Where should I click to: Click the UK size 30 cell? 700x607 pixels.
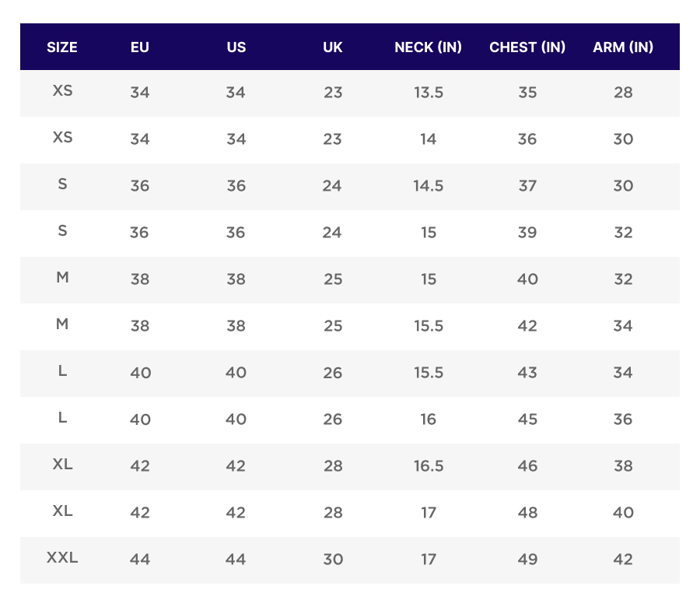coord(333,560)
